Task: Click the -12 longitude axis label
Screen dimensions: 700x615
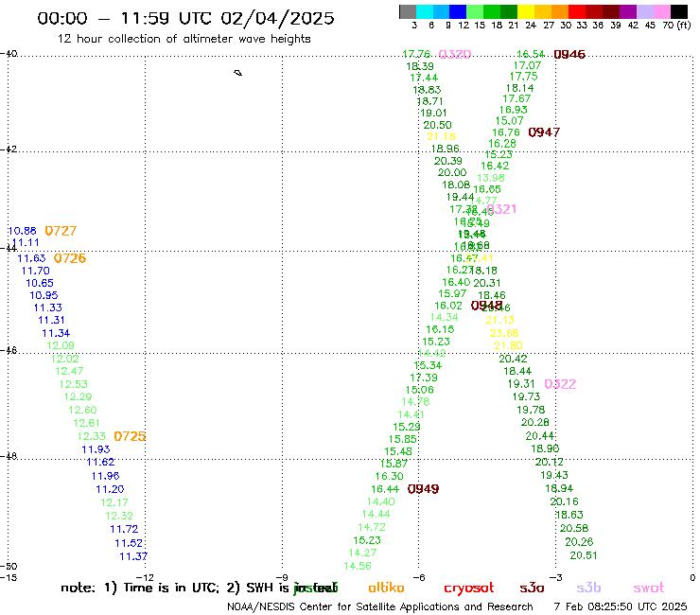Action: click(146, 578)
